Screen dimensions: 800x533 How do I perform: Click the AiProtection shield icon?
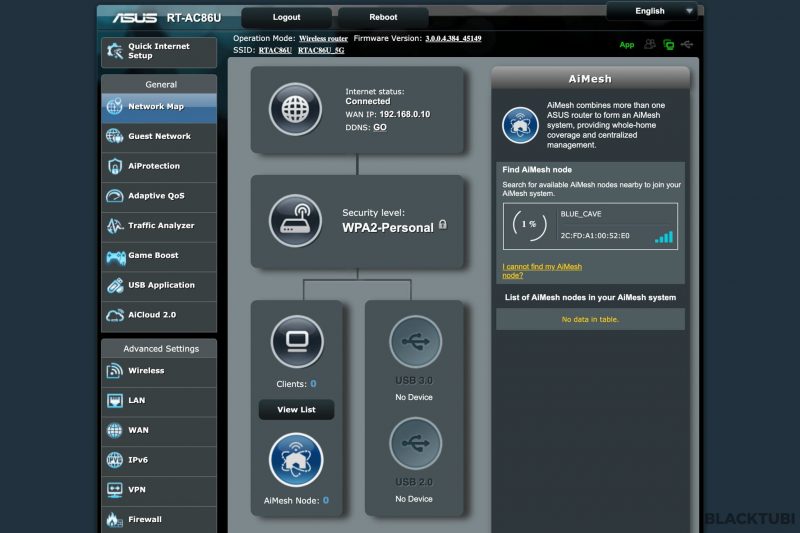click(115, 166)
